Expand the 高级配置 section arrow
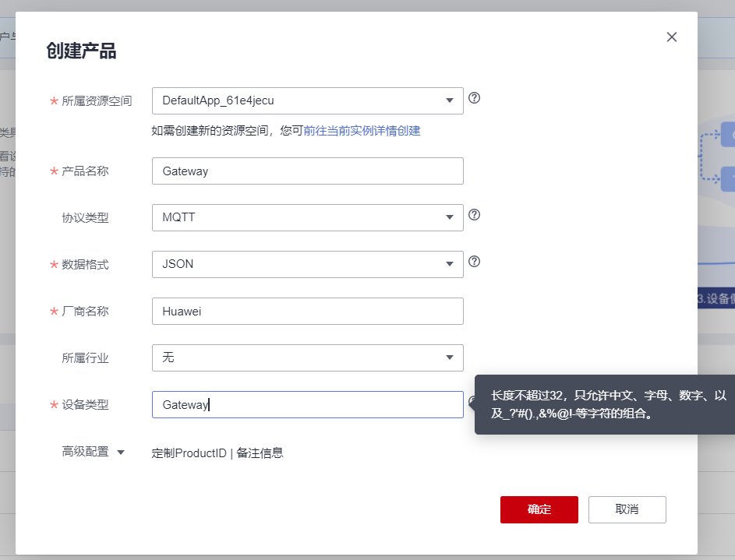 click(x=120, y=452)
